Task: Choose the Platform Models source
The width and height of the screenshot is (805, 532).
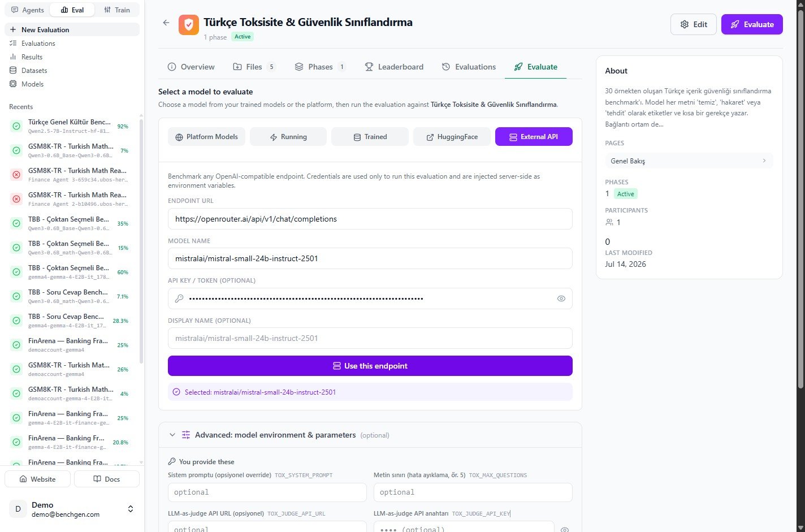Action: tap(206, 137)
